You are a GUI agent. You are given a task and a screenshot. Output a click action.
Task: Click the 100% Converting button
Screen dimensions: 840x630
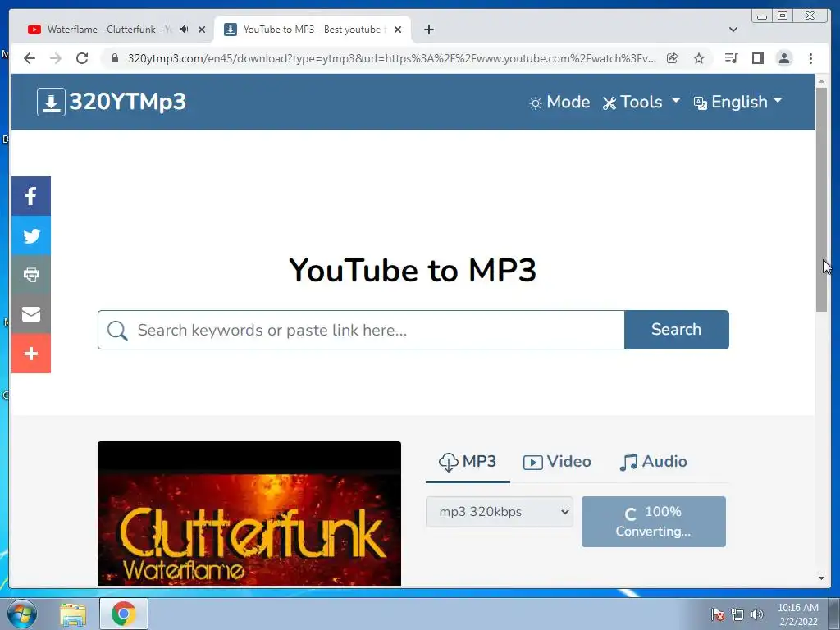pos(654,522)
